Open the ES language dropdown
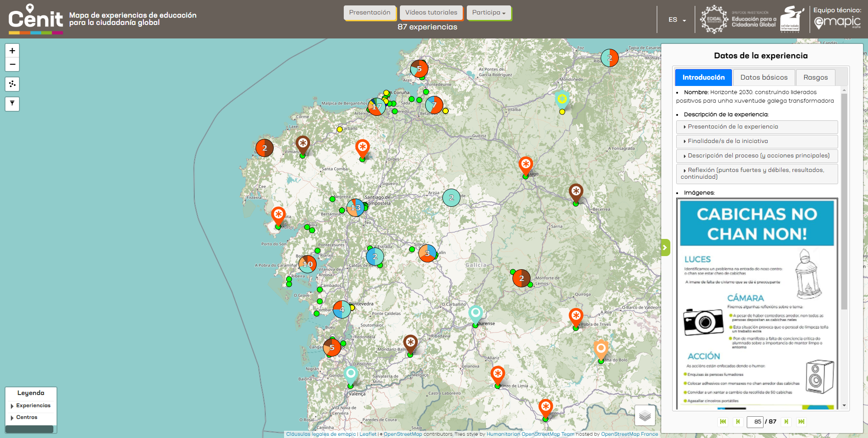This screenshot has width=868, height=438. (677, 20)
